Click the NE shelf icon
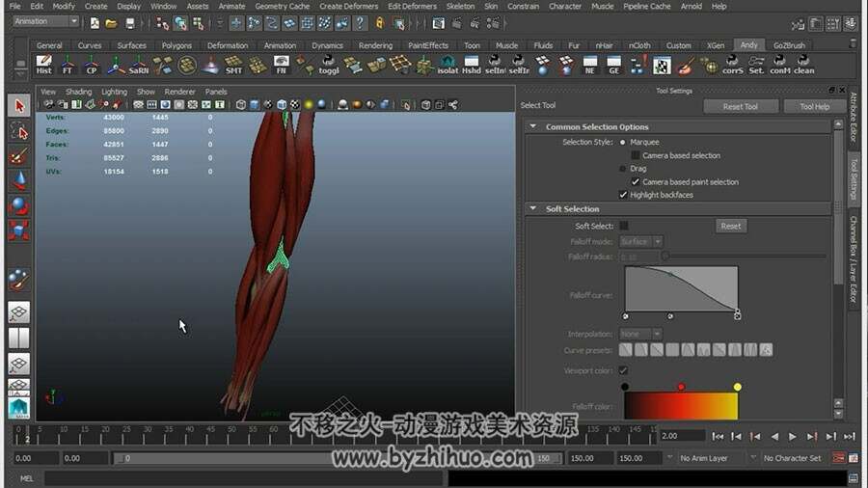Viewport: 868px width, 488px height. [x=590, y=65]
